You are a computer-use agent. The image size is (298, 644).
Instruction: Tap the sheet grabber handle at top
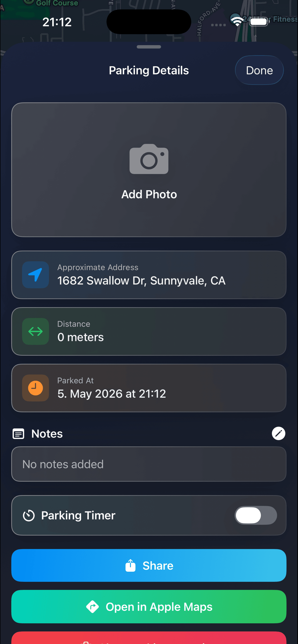pos(149,47)
